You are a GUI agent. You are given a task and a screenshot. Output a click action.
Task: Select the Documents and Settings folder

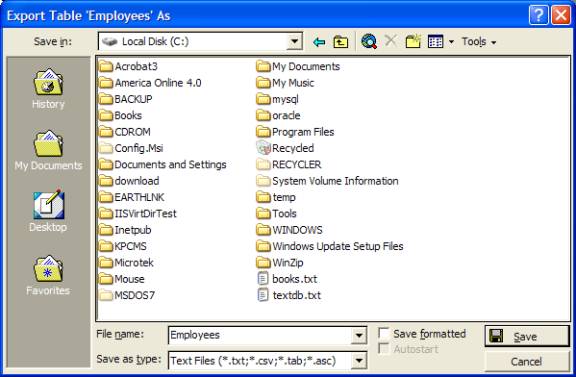pos(163,165)
